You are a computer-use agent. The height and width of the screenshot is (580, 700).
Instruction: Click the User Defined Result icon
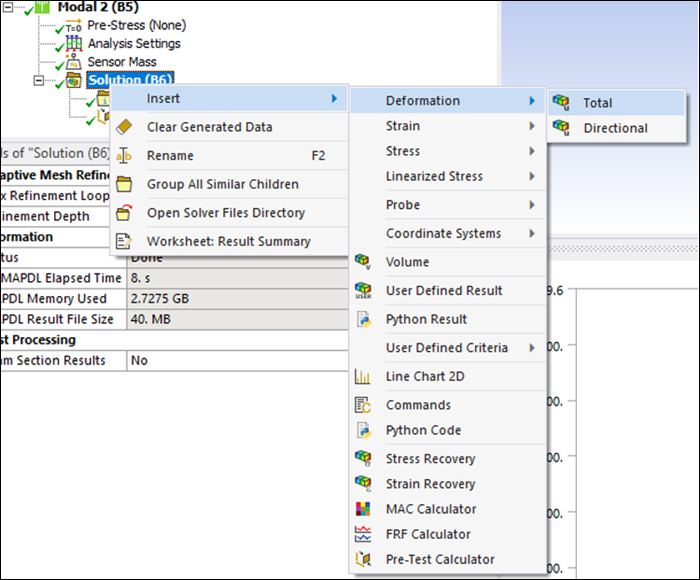[x=364, y=291]
